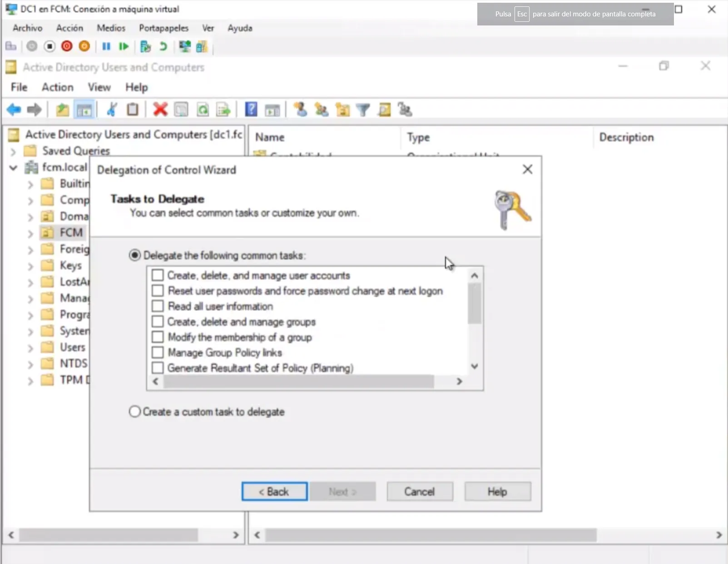The width and height of the screenshot is (728, 564).
Task: Click the Hyper-V revert checkpoint icon
Action: (163, 46)
